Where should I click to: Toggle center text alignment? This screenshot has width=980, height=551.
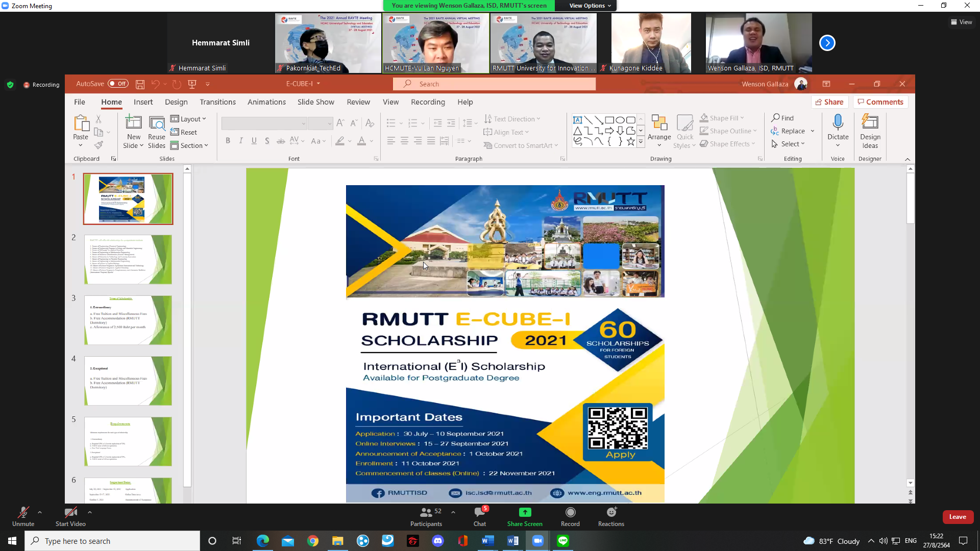[x=404, y=141]
